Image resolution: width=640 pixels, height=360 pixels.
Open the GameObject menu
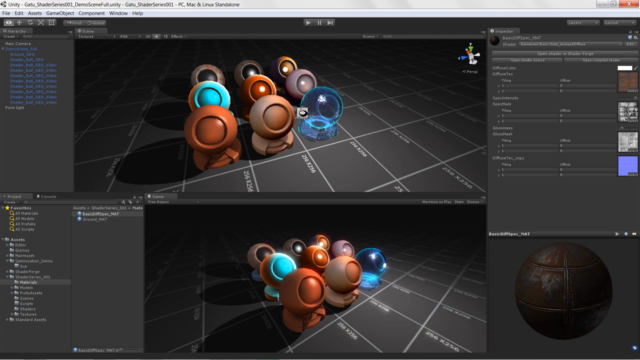(60, 13)
